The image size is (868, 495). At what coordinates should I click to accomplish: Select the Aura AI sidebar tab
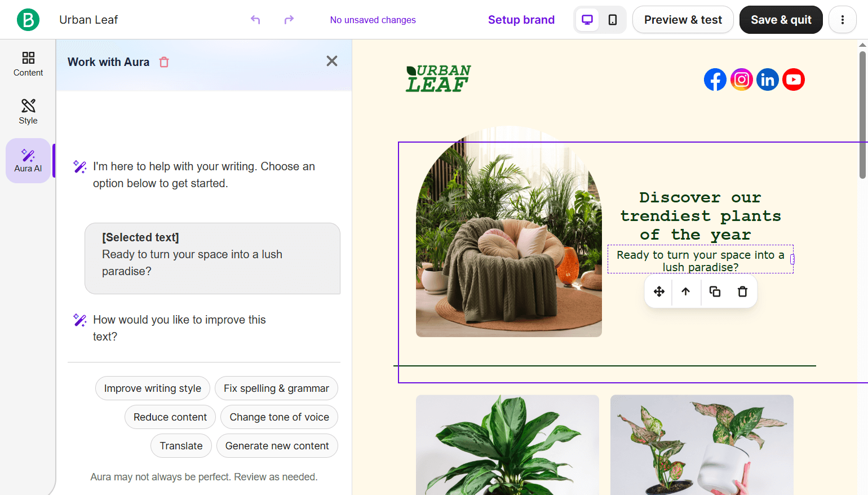click(28, 160)
